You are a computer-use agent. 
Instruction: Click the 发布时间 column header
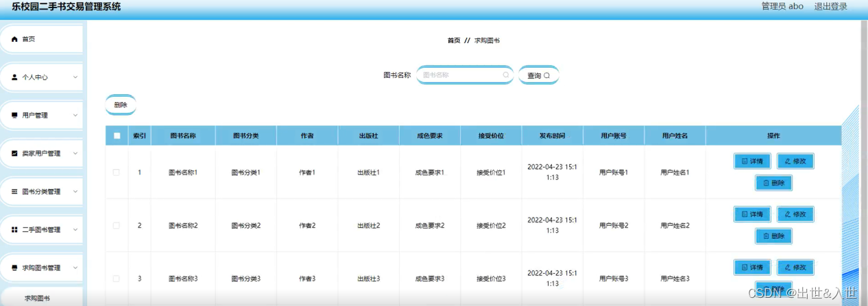click(x=553, y=136)
